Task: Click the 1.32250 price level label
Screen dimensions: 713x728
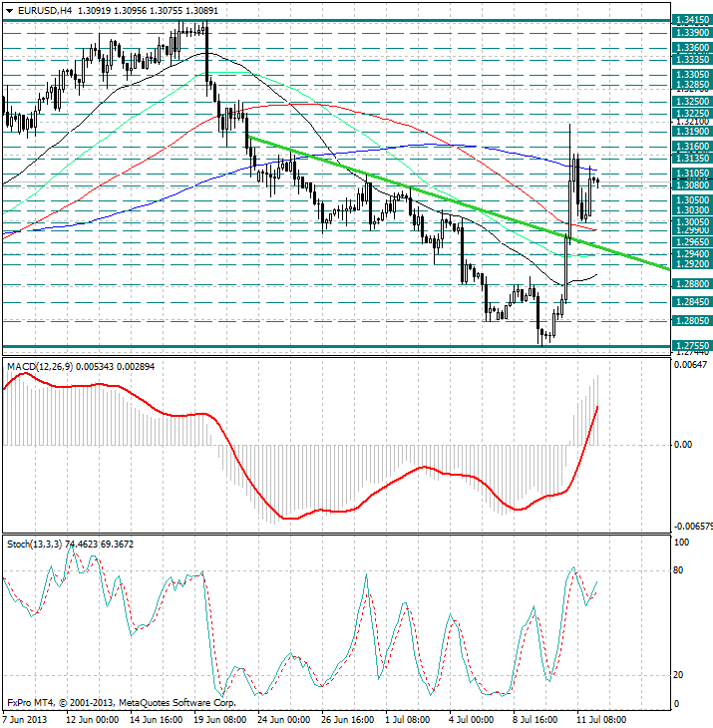Action: pos(692,114)
